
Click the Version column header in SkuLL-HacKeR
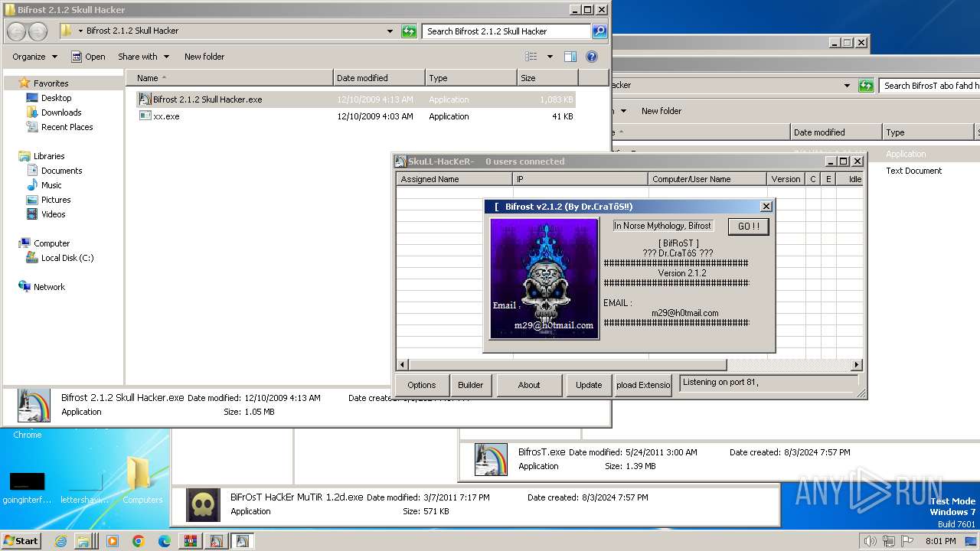[x=786, y=179]
